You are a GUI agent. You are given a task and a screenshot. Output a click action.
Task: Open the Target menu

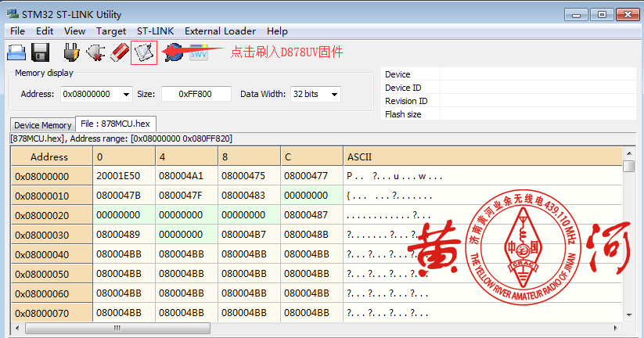pos(111,31)
